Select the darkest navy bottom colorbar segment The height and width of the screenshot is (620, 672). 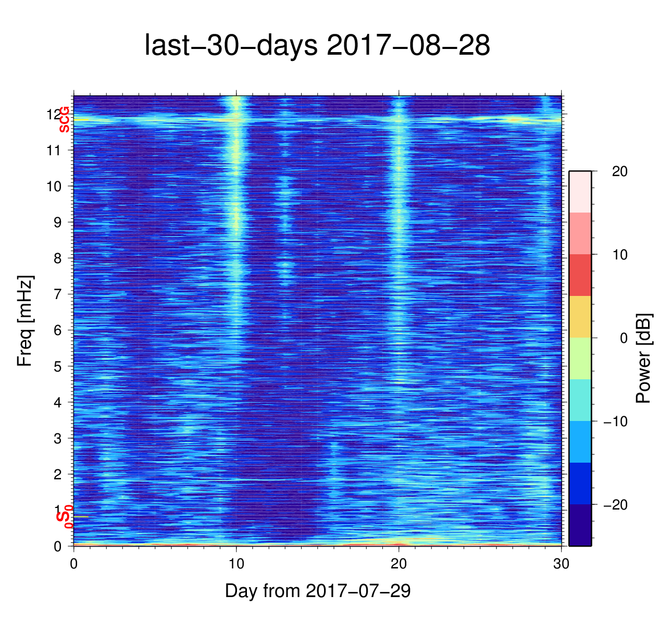[580, 525]
